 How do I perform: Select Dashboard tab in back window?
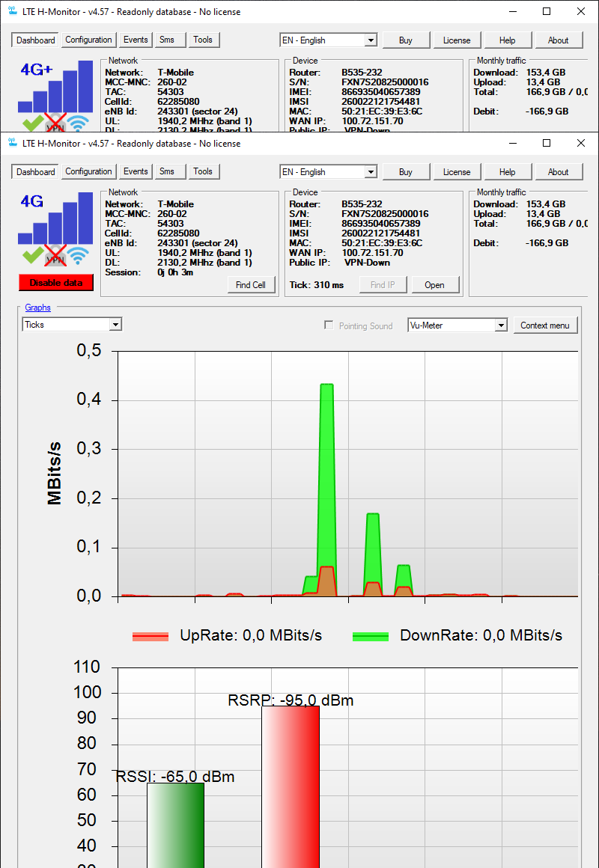click(35, 40)
